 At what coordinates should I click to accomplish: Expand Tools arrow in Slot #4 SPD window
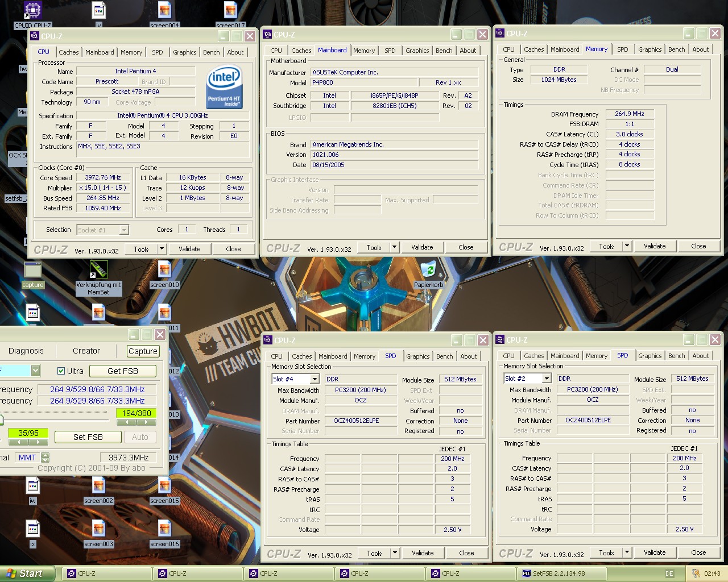(x=395, y=553)
